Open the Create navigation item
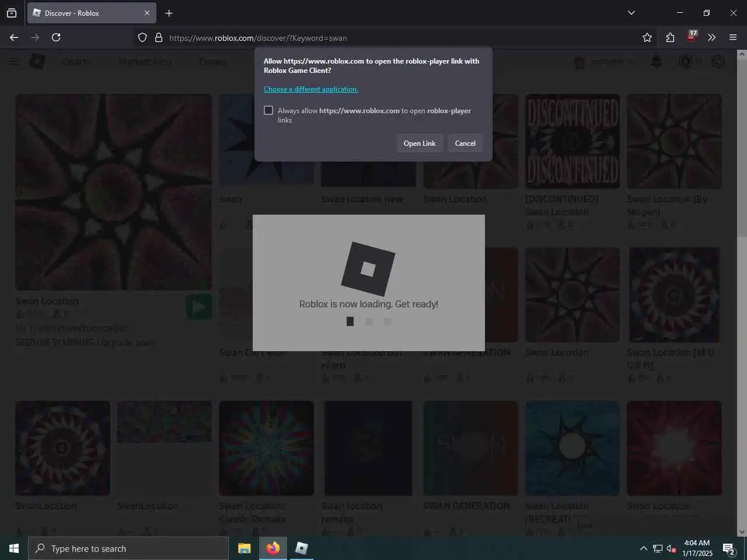 (x=212, y=62)
